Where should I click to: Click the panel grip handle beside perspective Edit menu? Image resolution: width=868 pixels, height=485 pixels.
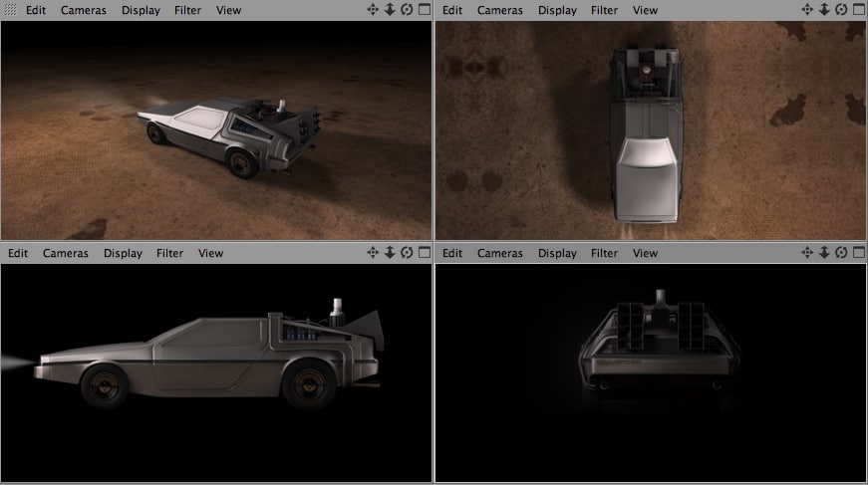click(x=10, y=10)
